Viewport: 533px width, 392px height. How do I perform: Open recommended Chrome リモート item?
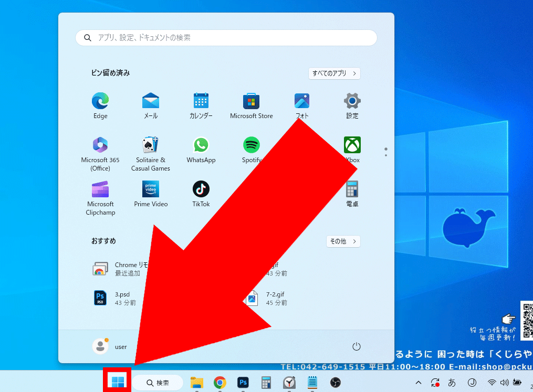tap(121, 269)
